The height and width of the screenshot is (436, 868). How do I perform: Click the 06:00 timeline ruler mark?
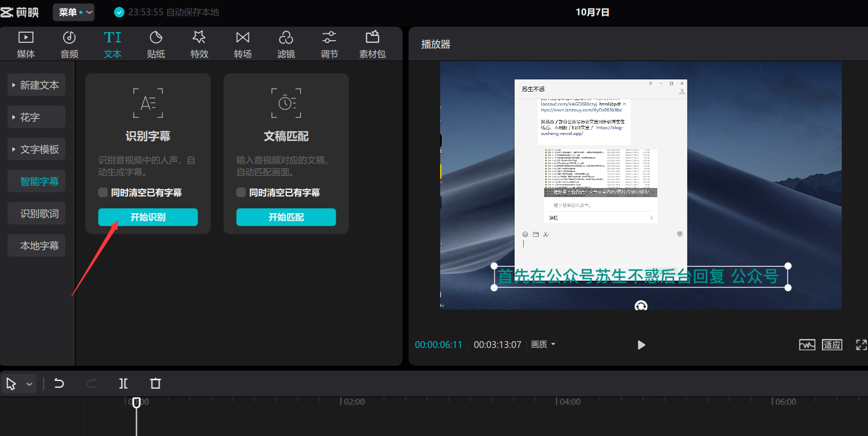tap(784, 402)
